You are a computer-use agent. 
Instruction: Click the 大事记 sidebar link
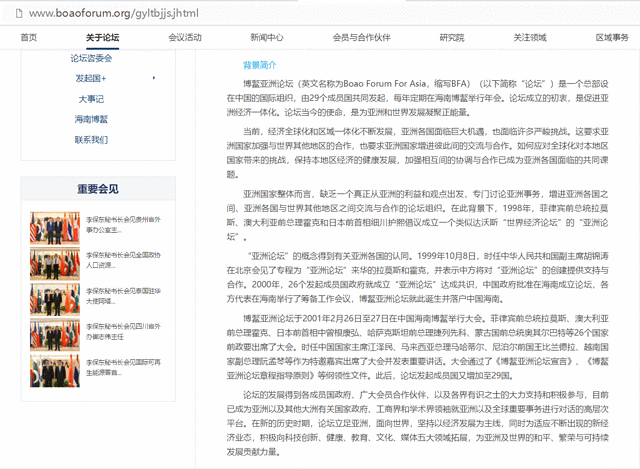pyautogui.click(x=91, y=99)
